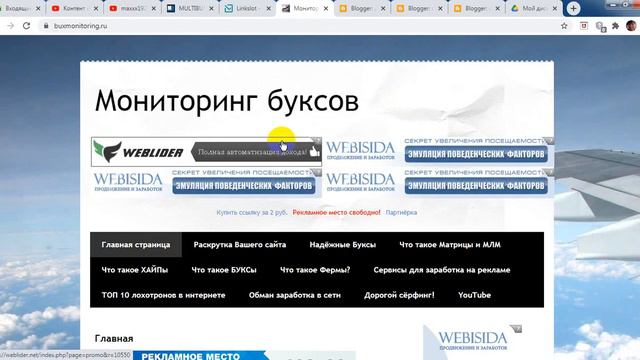Close the MULTIBUX tab
The height and width of the screenshot is (360, 640).
[211, 8]
